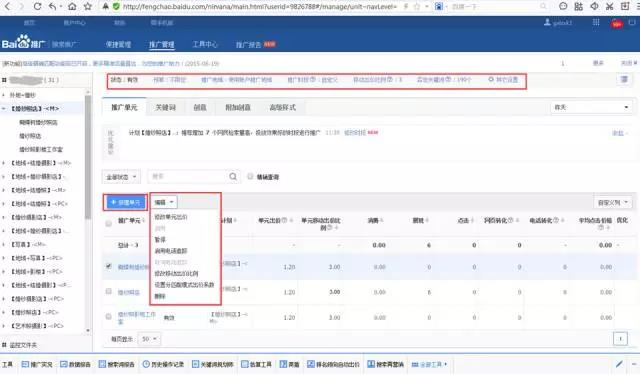Toggle the select-all checkbox in the table header
Image resolution: width=640 pixels, height=374 pixels.
108,223
